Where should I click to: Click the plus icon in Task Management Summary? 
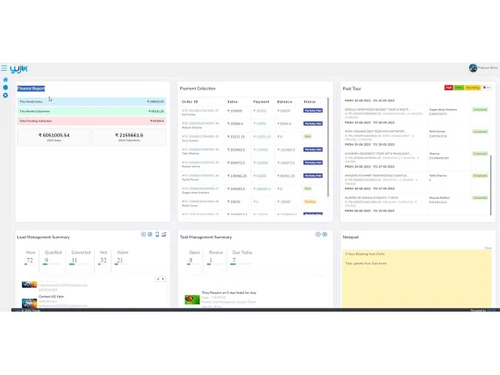tap(318, 234)
